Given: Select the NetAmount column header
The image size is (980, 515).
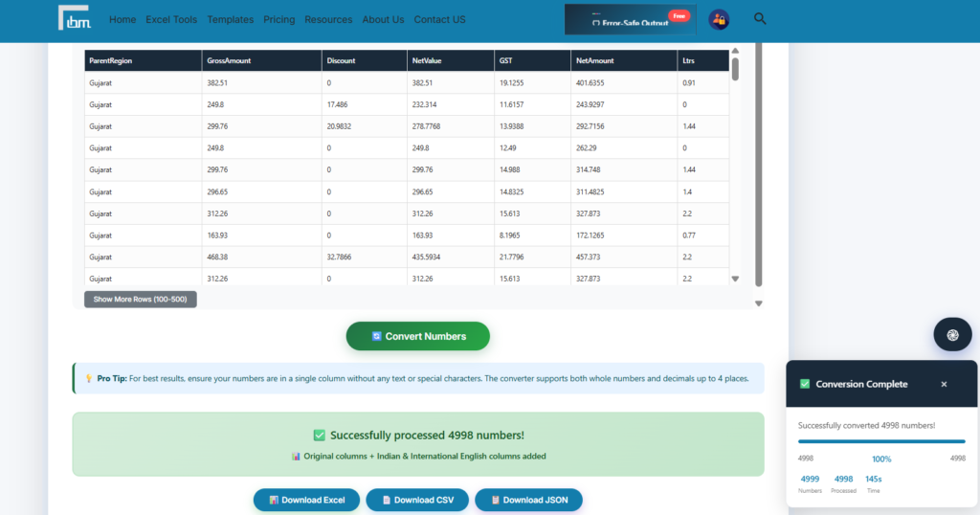Looking at the screenshot, I should 624,60.
